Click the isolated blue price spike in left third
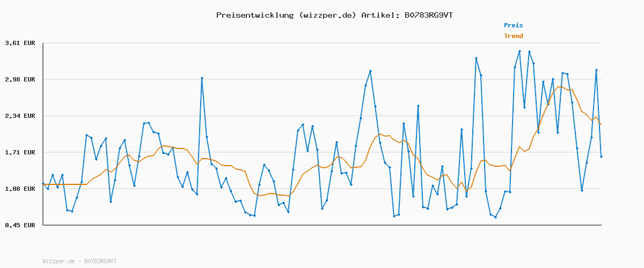Screen dimensions: 644x268 202,78
